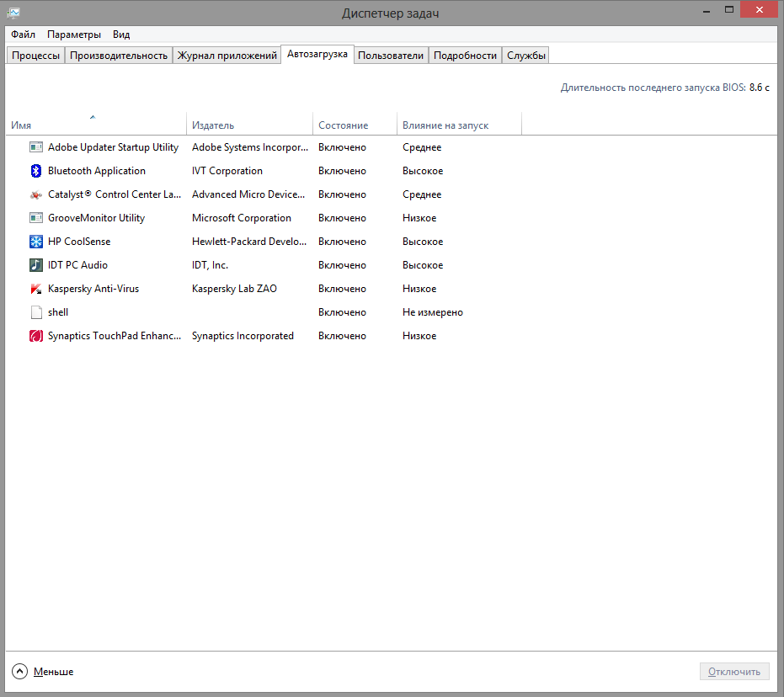This screenshot has width=784, height=697.
Task: Sort by Влияние на запуск column
Action: [445, 125]
